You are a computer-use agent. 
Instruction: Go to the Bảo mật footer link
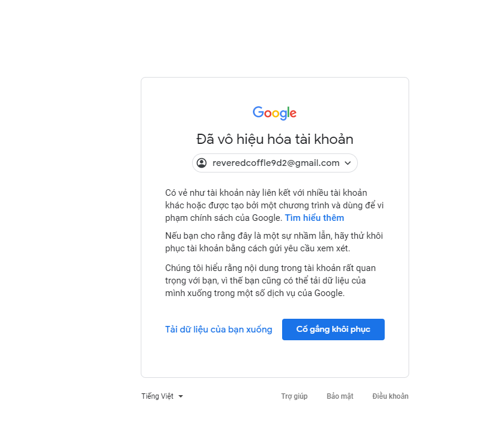click(340, 396)
